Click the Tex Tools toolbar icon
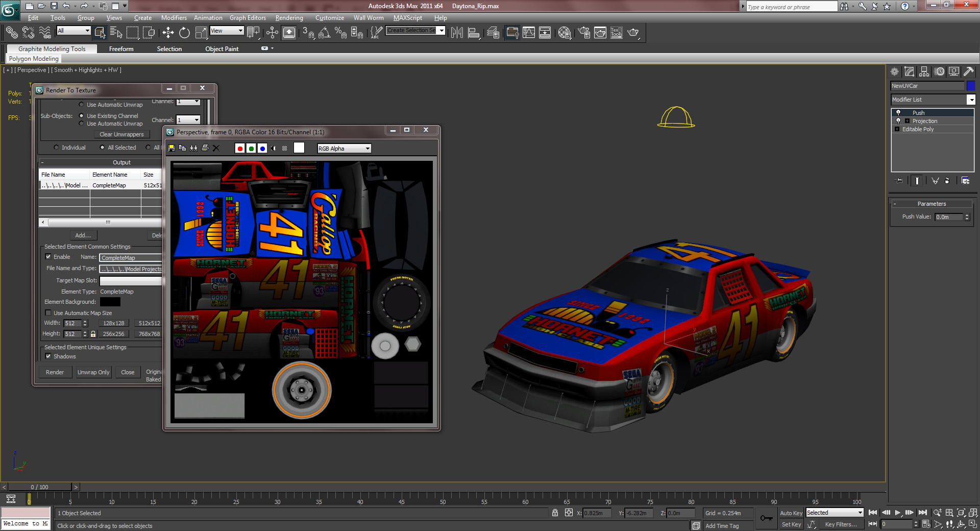The width and height of the screenshot is (980, 531). point(617,33)
